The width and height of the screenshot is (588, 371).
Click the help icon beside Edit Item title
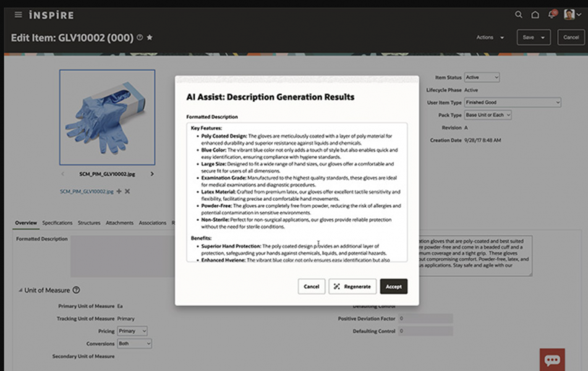coord(140,37)
